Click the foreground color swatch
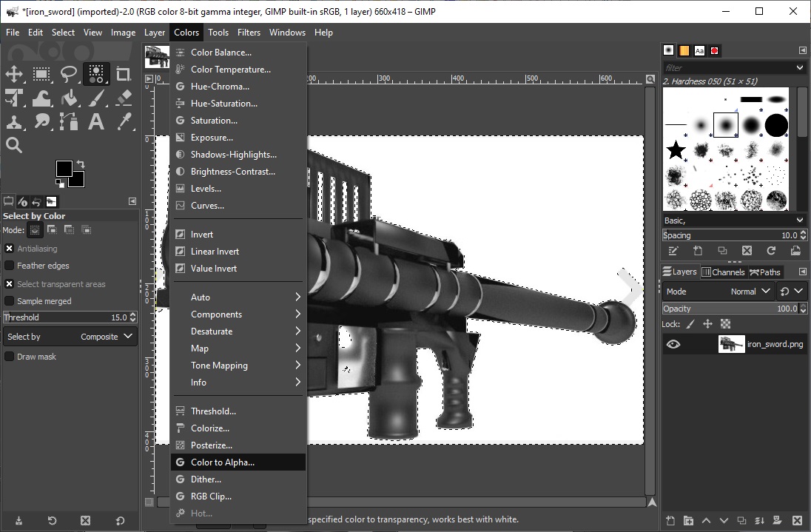The image size is (811, 532). point(64,169)
